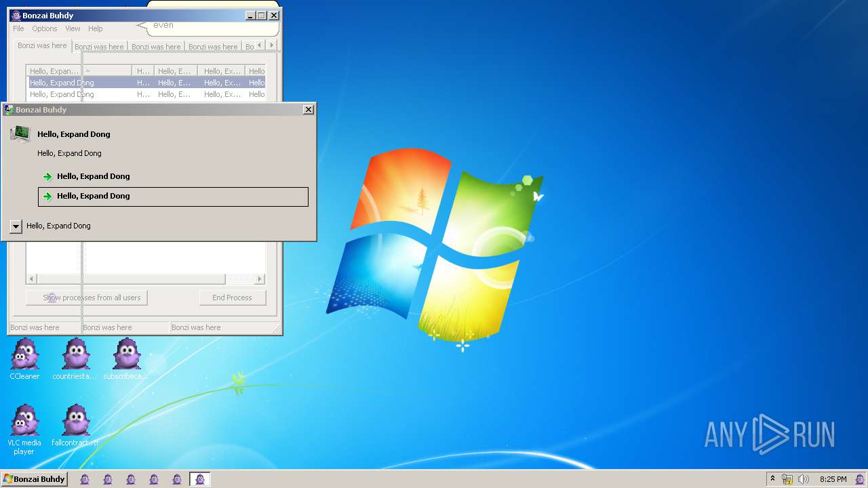The width and height of the screenshot is (868, 488).
Task: Click the computer monitor icon in the dialog
Action: [20, 134]
